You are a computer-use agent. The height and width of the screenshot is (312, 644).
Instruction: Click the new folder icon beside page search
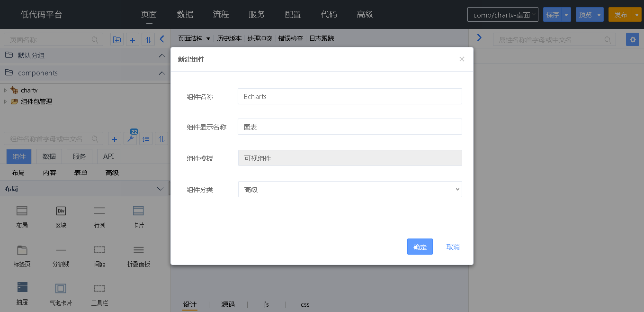(116, 40)
